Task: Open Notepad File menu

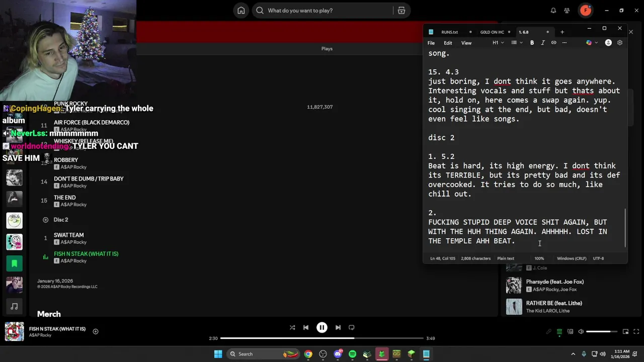Action: point(431,43)
